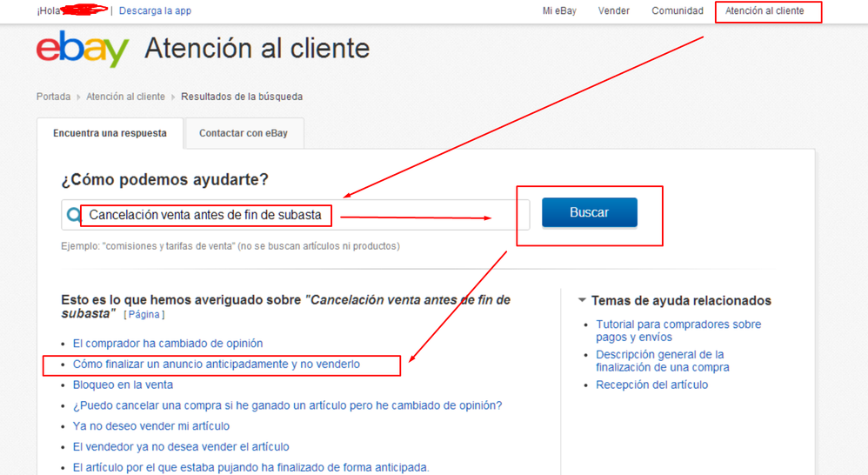
Task: Open El artículo finalizado de forma anticipada link
Action: point(250,467)
